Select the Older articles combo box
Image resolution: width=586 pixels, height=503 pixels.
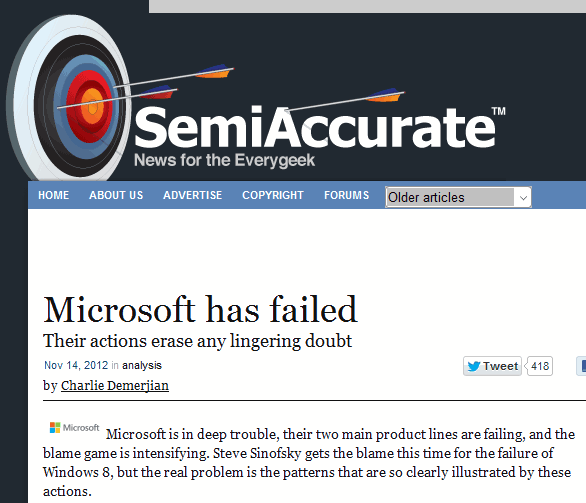(x=458, y=197)
